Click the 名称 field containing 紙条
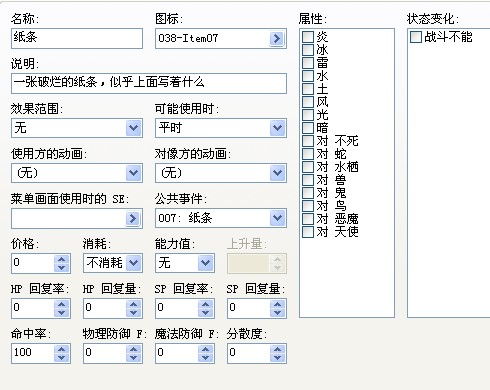 point(77,38)
